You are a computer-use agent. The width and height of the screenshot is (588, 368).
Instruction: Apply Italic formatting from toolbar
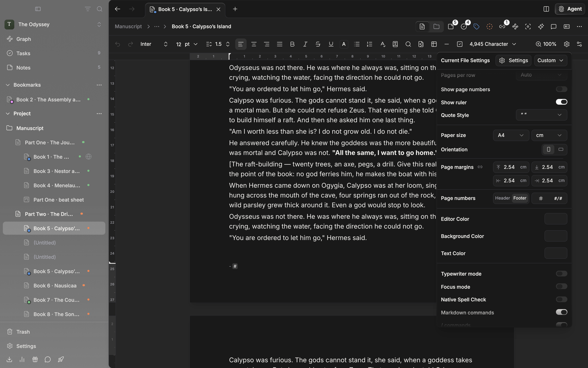pos(305,44)
